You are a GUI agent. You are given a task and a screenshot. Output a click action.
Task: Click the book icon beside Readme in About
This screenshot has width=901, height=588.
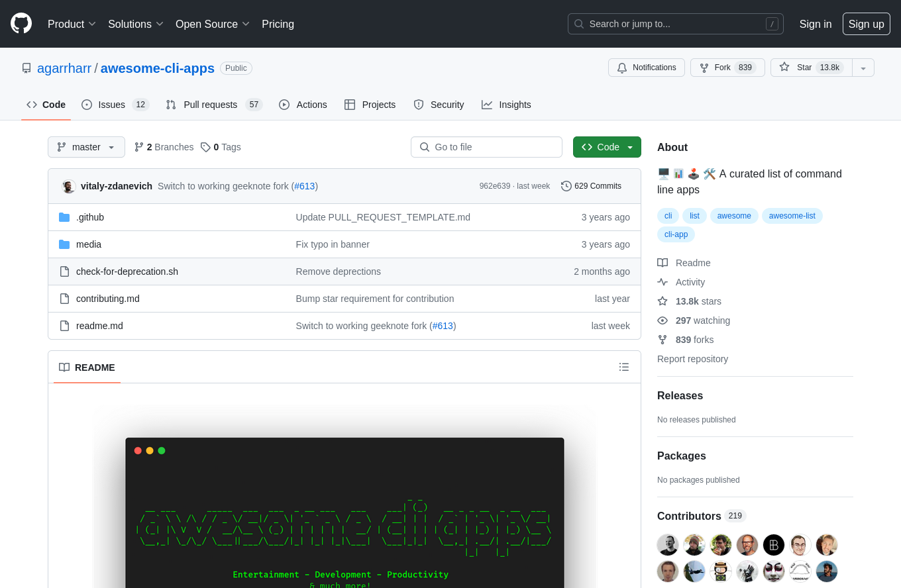[662, 263]
